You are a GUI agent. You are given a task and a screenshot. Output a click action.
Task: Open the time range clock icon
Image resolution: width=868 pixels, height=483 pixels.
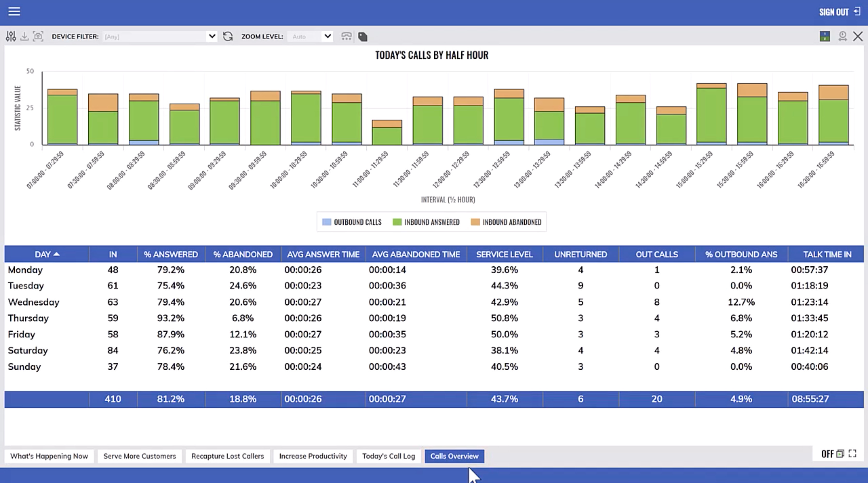pos(842,36)
